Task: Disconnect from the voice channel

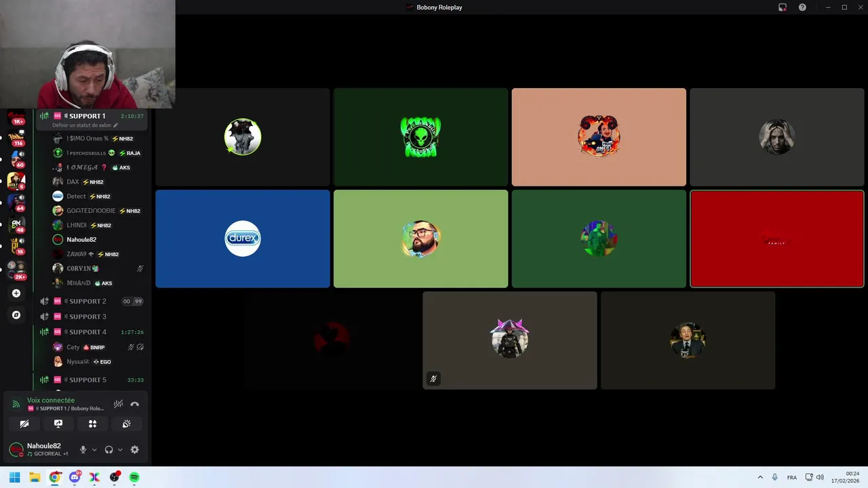Action: (134, 404)
